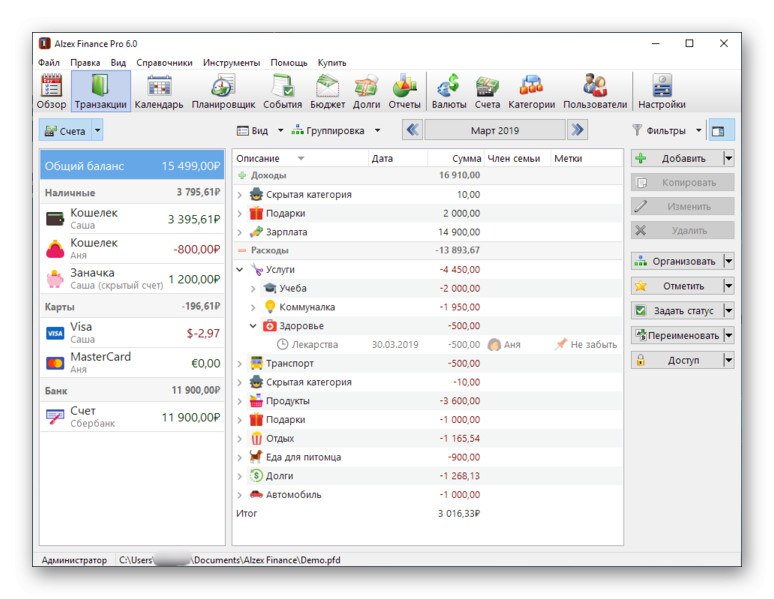Select the Заначка piggy bank account
The image size is (774, 599).
[132, 279]
